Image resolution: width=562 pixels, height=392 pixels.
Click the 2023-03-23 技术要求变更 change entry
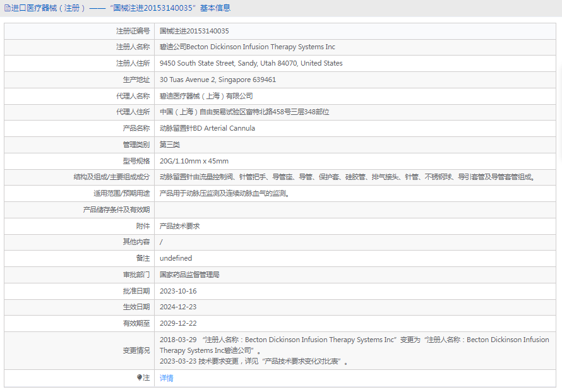pos(254,361)
